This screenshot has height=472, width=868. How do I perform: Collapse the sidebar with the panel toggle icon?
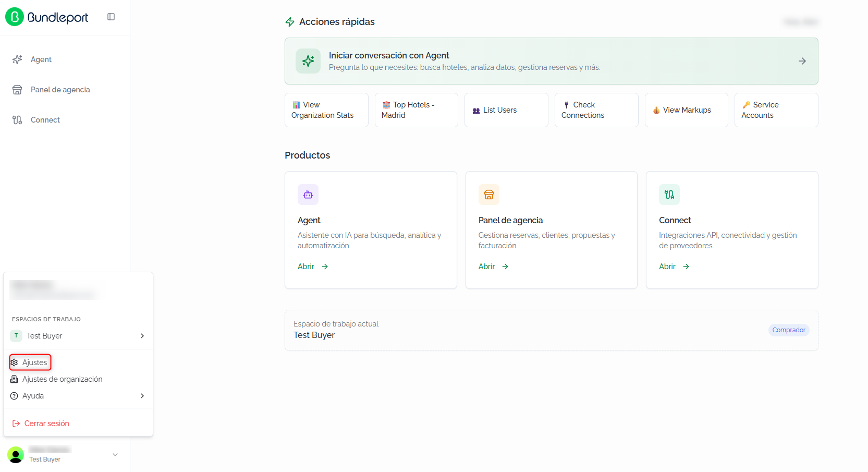[111, 17]
